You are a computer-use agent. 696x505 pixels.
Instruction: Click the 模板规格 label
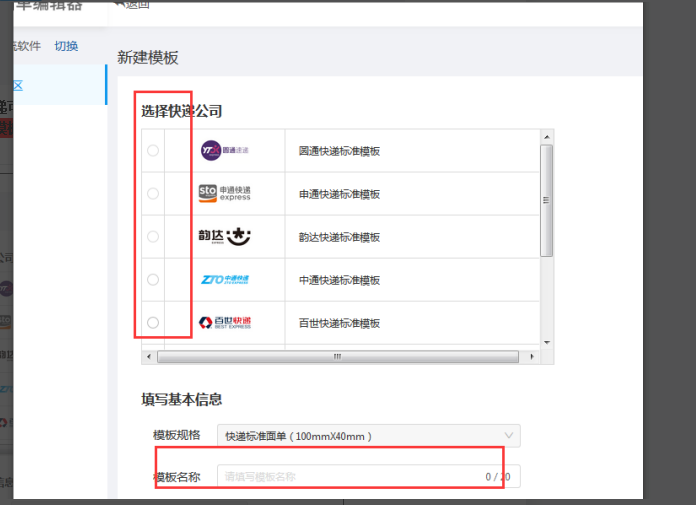tap(177, 435)
